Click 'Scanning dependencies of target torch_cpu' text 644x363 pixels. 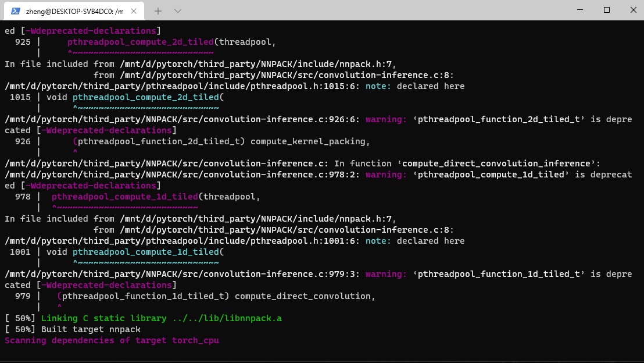point(112,340)
